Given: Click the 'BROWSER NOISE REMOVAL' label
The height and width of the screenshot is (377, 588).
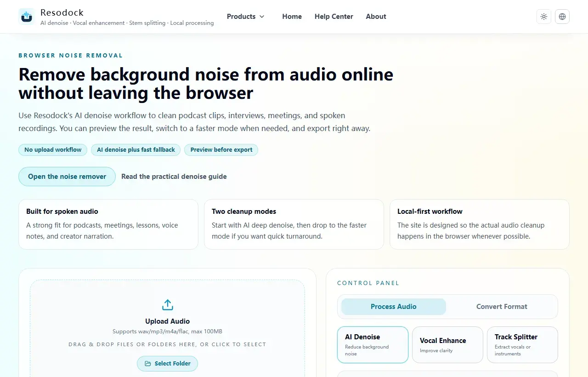Looking at the screenshot, I should pyautogui.click(x=71, y=56).
